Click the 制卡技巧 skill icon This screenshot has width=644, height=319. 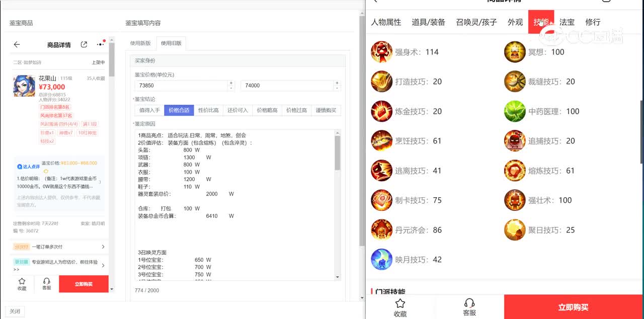tap(382, 200)
